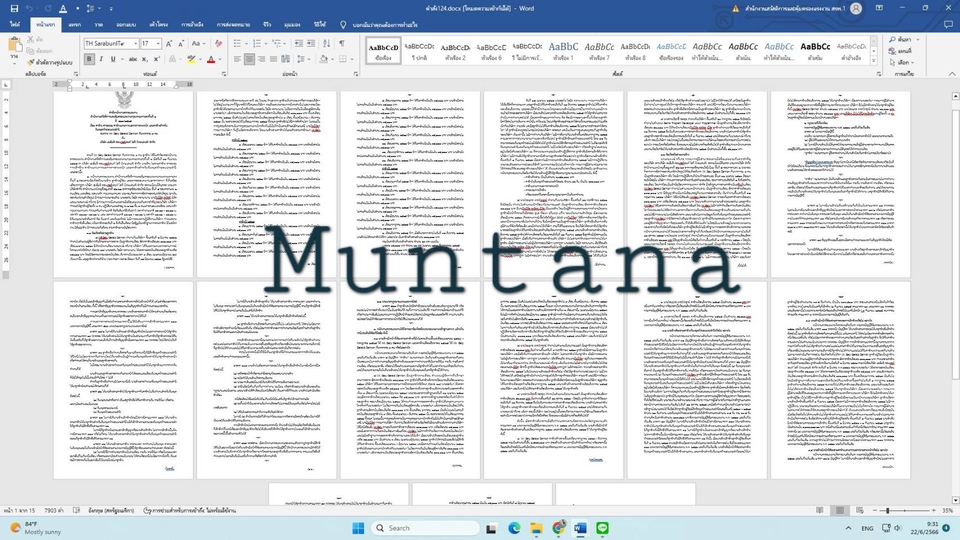Image resolution: width=960 pixels, height=540 pixels.
Task: Open the font size 17 dropdown
Action: pyautogui.click(x=158, y=43)
